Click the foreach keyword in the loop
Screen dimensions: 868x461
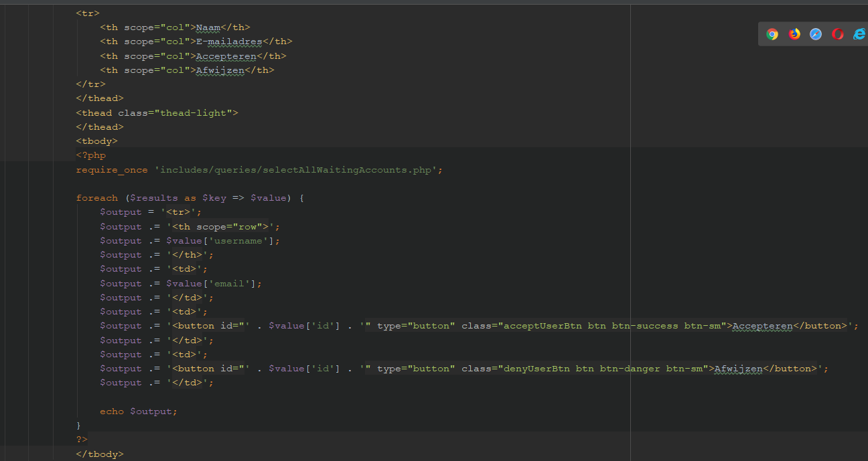(x=96, y=198)
